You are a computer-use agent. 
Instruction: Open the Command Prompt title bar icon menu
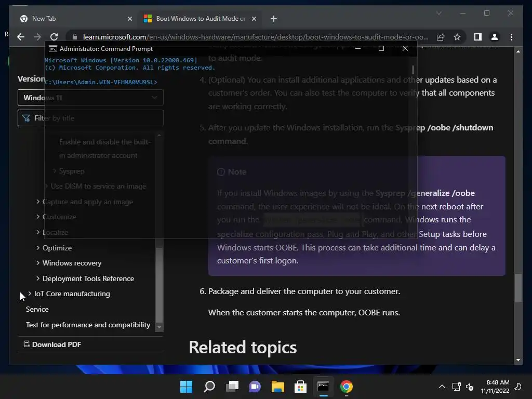pos(52,49)
